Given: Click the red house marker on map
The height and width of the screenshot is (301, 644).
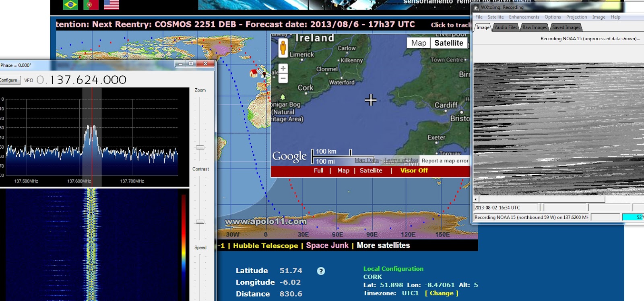Looking at the screenshot, I should [254, 73].
